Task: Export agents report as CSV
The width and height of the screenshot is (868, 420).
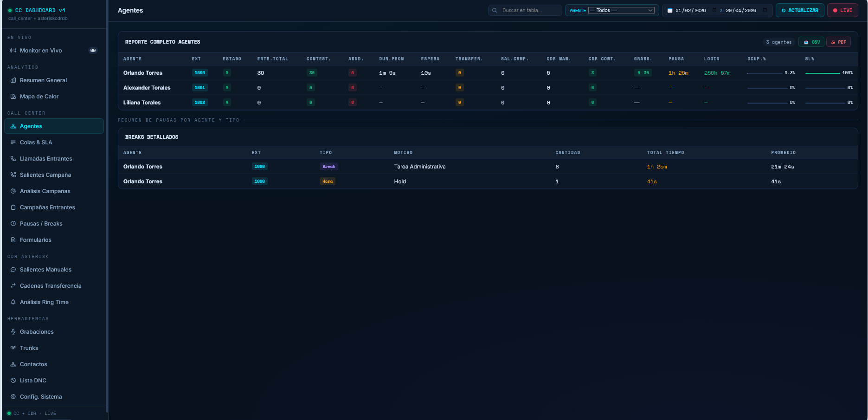Action: tap(811, 42)
